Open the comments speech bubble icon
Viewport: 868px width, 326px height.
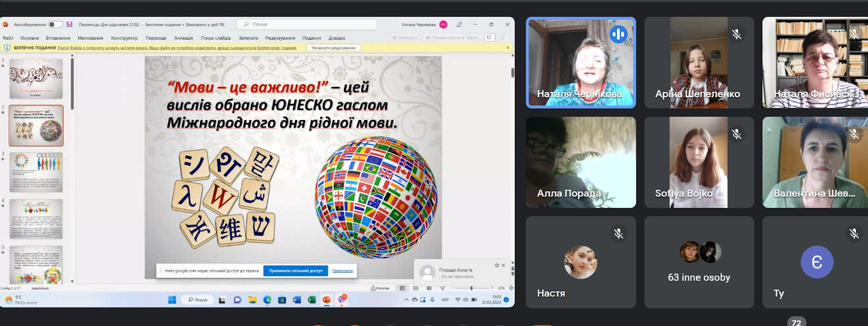pos(489,38)
